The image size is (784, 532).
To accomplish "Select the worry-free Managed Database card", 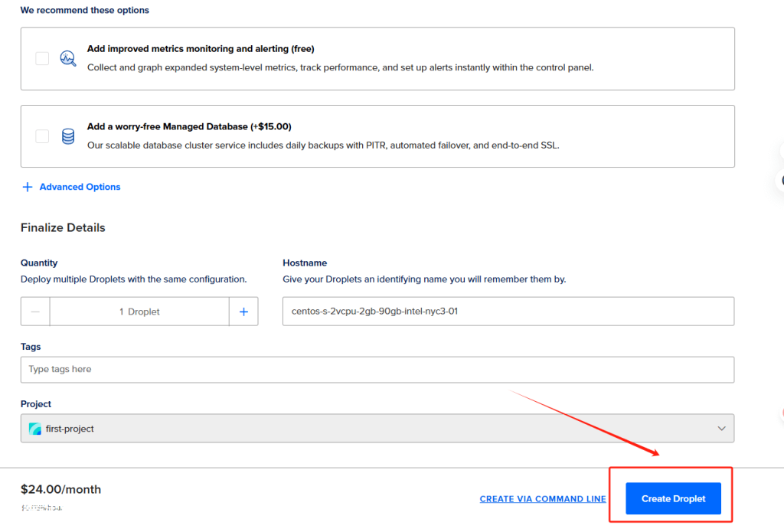I will click(x=377, y=136).
